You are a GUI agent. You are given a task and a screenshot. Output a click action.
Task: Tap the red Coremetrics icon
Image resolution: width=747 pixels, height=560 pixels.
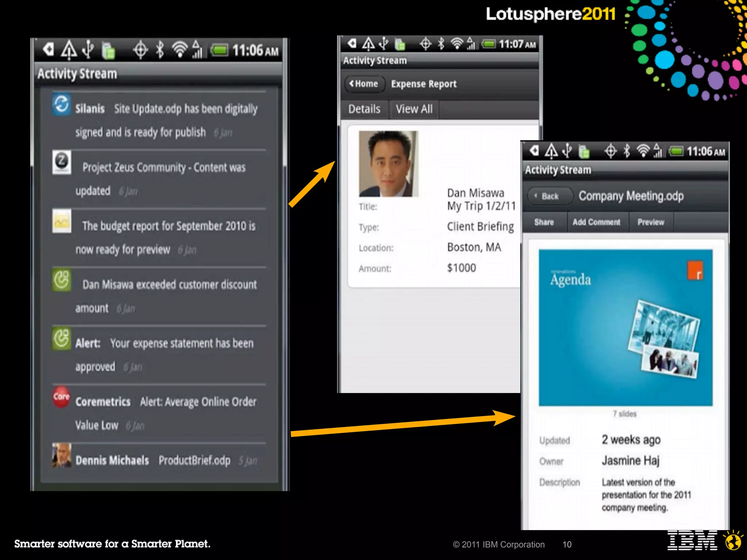(x=61, y=397)
